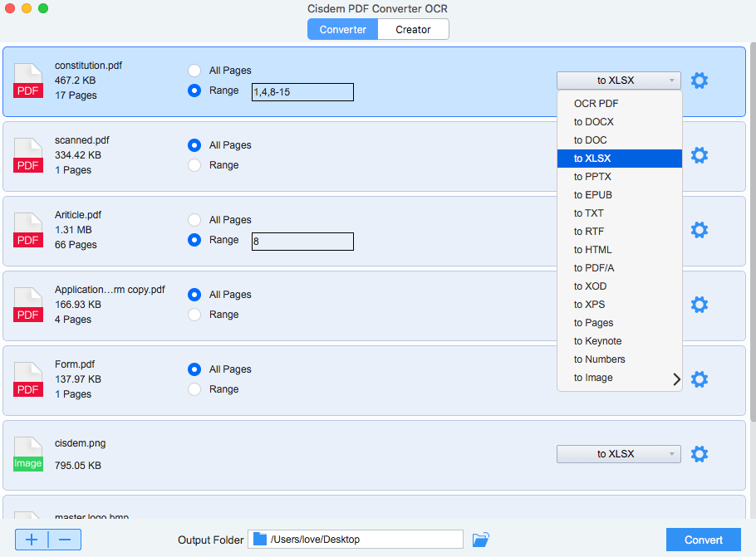Click the cisdem.png Image file icon

[x=28, y=454]
